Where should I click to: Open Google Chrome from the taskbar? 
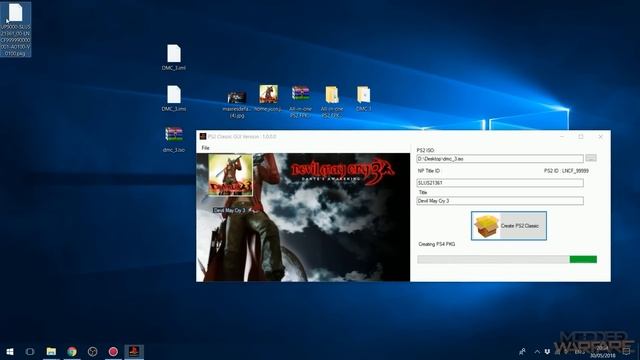tap(72, 351)
